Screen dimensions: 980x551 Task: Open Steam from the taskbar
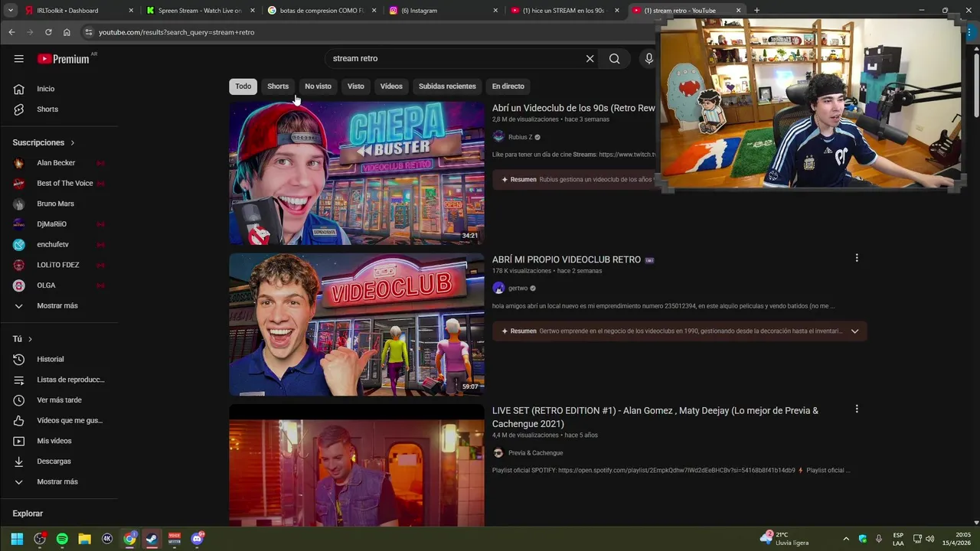coord(152,539)
